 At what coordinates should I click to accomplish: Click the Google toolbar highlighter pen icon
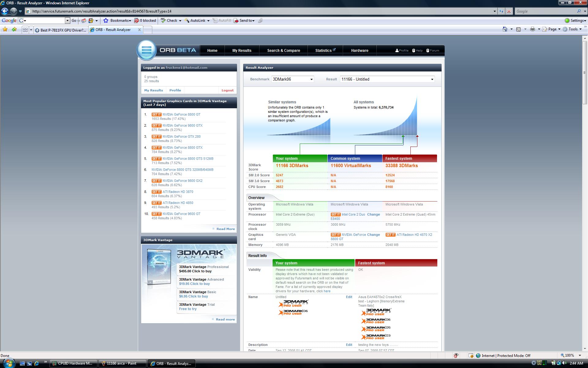point(260,21)
